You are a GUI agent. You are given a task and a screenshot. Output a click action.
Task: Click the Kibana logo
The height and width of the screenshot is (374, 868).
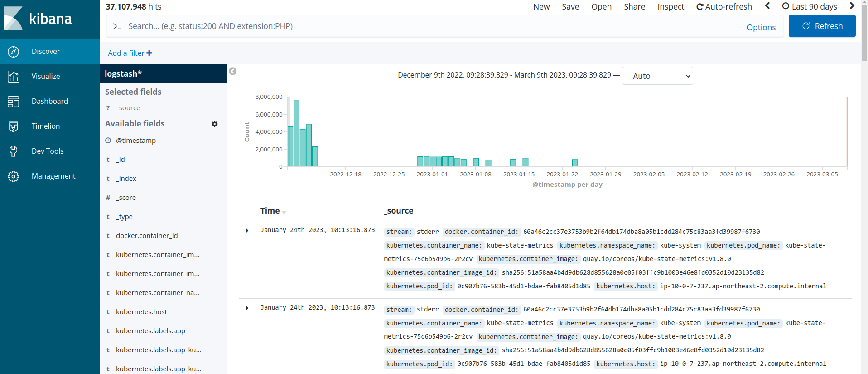pos(38,19)
